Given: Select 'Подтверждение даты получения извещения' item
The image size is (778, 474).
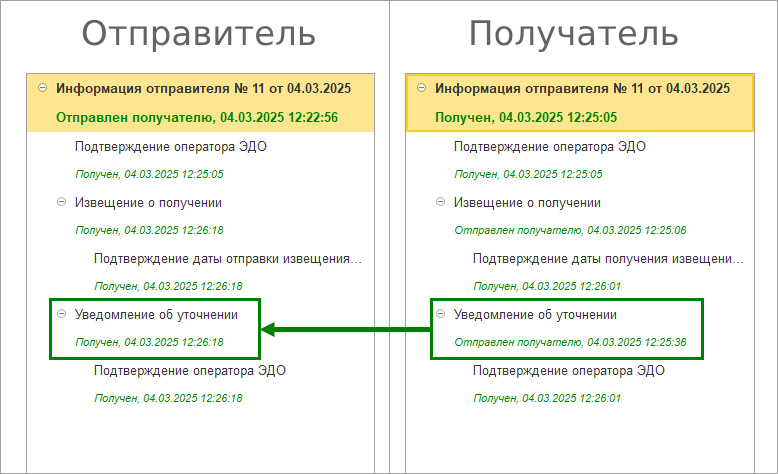Looking at the screenshot, I should click(x=608, y=259).
